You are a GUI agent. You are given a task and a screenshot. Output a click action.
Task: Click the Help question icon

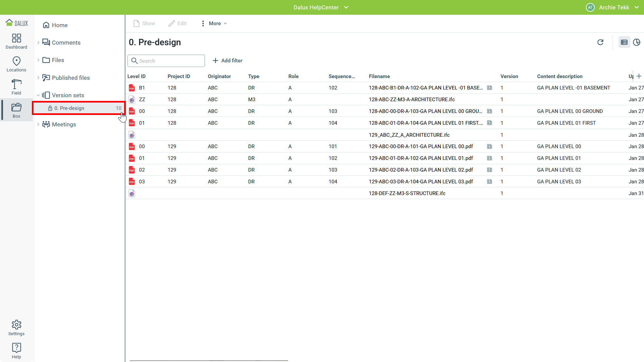pos(16,351)
